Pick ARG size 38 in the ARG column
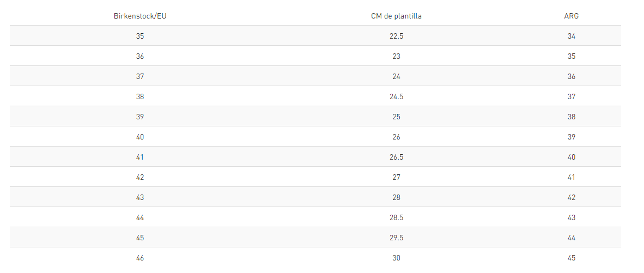Screen dimensions: 644x273 click(571, 117)
